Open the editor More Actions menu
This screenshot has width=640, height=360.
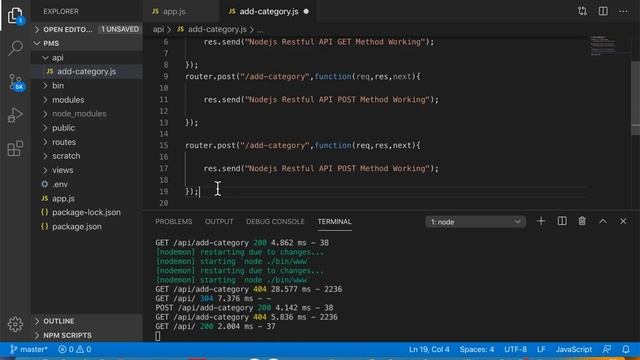[x=623, y=11]
